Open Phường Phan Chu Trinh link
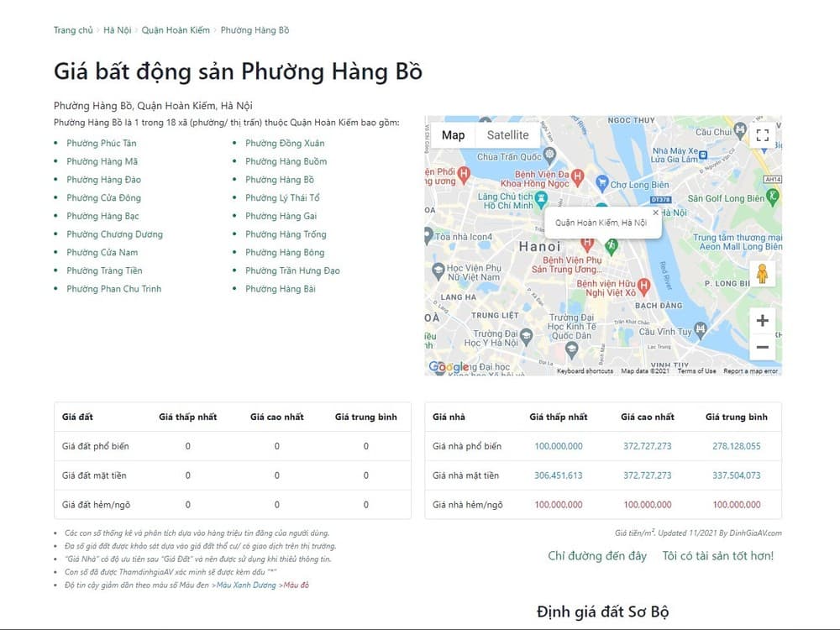The height and width of the screenshot is (630, 840). [x=113, y=289]
